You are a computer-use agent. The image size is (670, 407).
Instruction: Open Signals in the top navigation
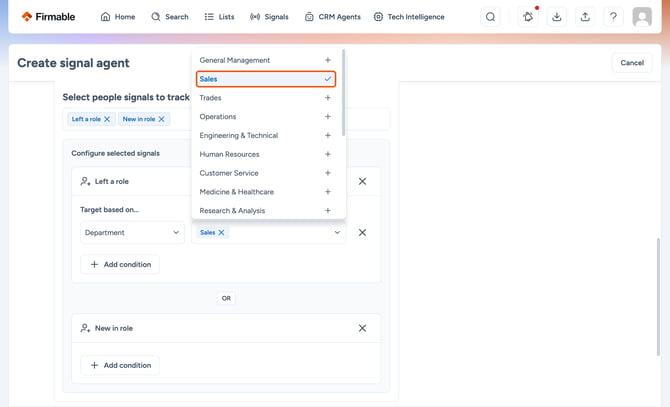[269, 17]
